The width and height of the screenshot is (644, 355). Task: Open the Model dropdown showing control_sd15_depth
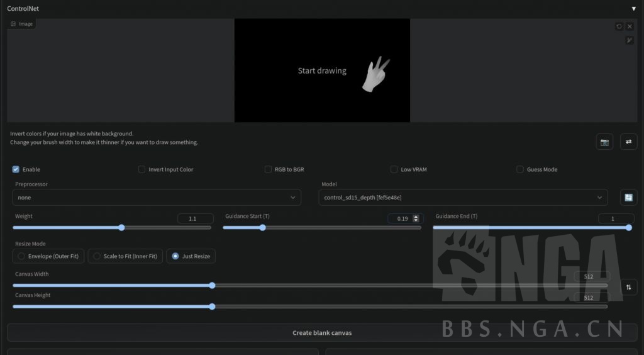(x=463, y=198)
